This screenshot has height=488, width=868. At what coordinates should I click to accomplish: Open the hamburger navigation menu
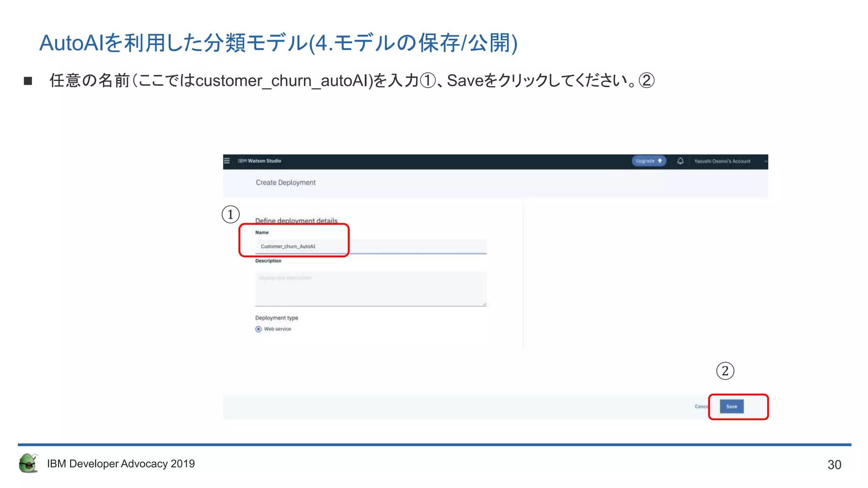click(227, 161)
